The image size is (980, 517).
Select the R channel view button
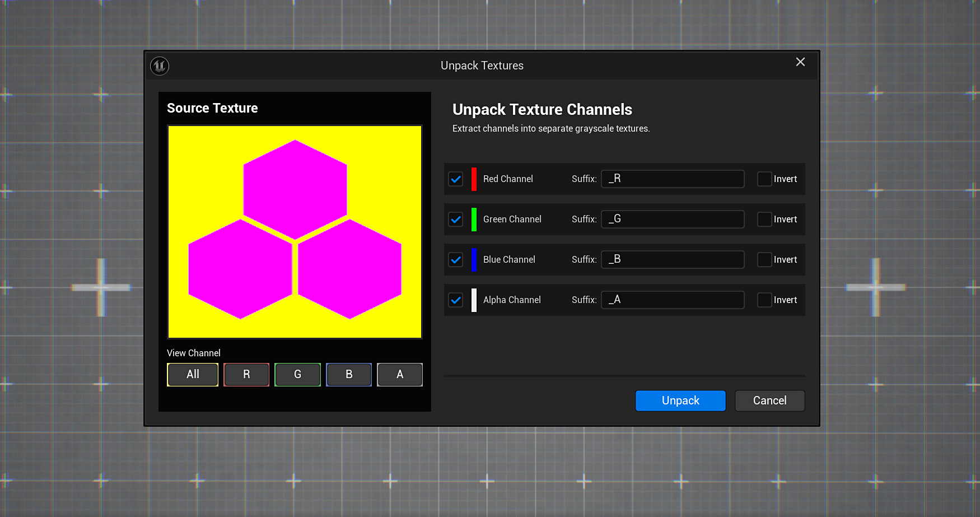point(246,374)
